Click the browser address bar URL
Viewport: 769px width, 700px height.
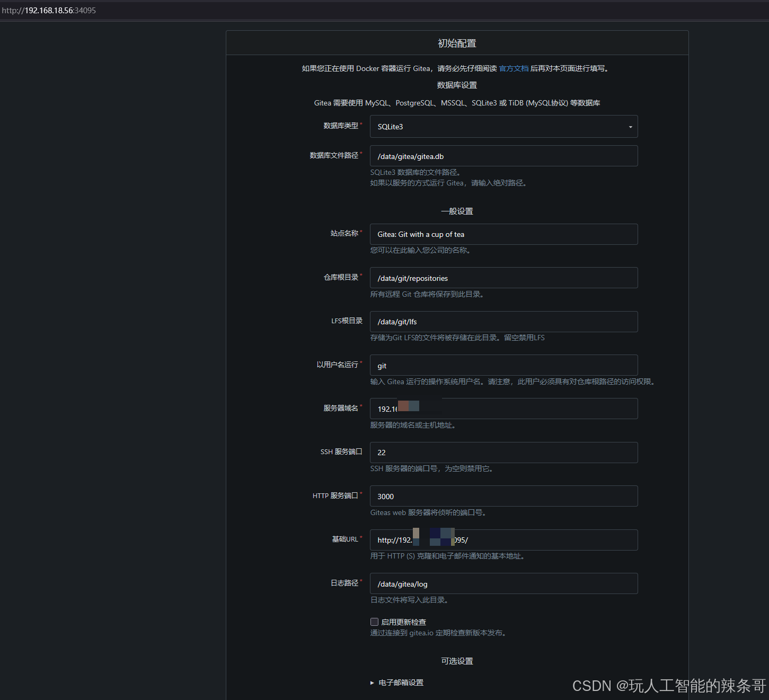pyautogui.click(x=49, y=11)
